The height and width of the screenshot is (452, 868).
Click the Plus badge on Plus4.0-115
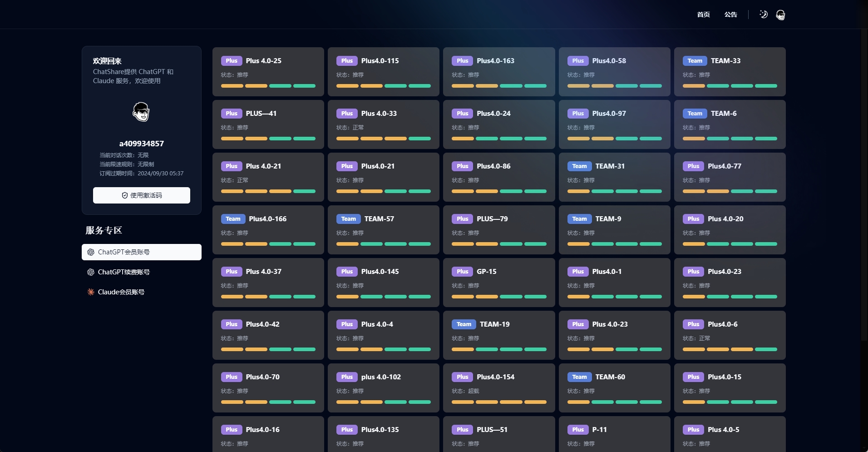tap(347, 61)
